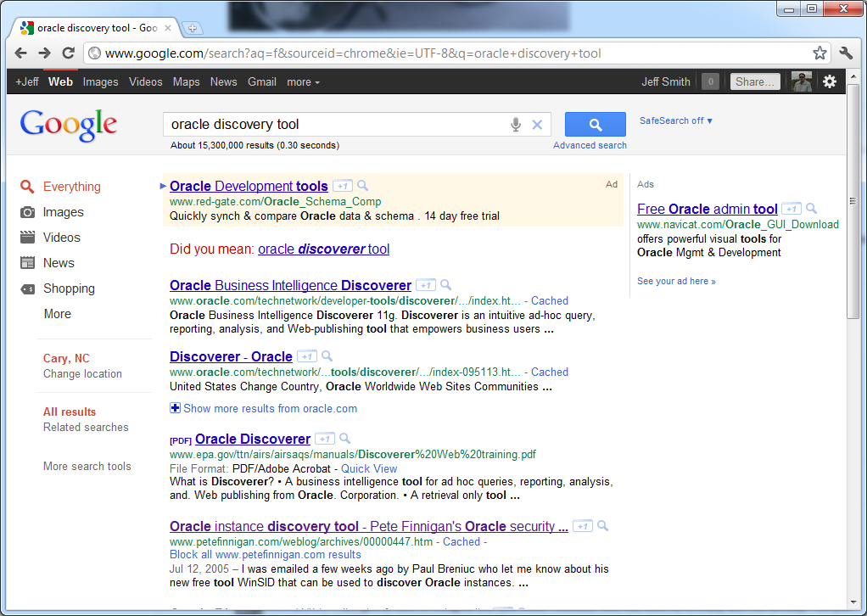This screenshot has width=867, height=616.
Task: Click +Jeff in the top bar
Action: [x=27, y=81]
